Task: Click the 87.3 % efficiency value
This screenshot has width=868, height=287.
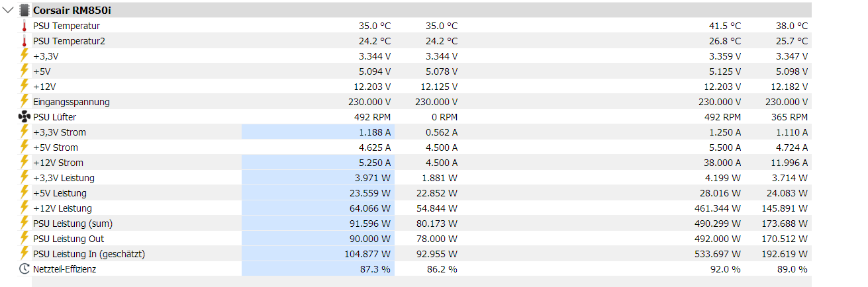Action: click(x=376, y=269)
